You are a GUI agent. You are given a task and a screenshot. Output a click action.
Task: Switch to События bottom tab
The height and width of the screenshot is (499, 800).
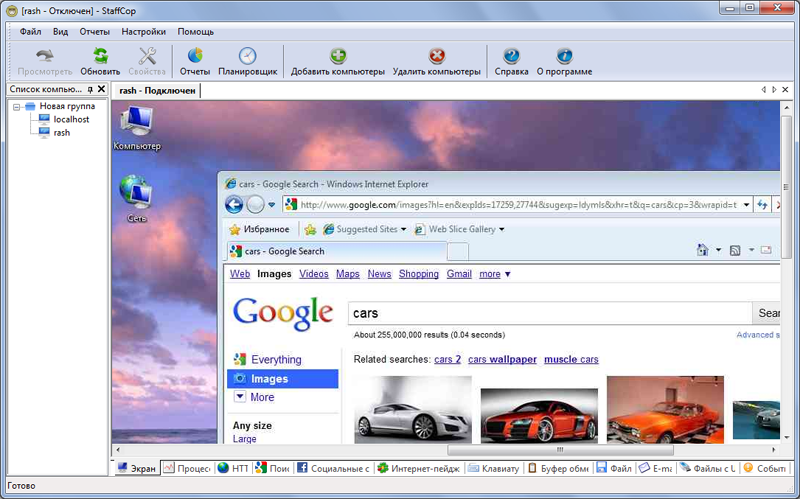coord(764,468)
